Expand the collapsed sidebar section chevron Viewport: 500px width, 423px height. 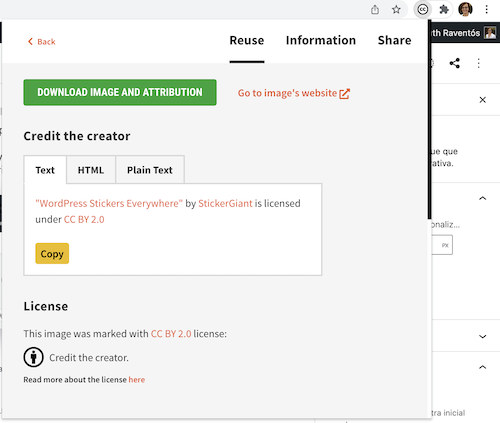point(482,336)
